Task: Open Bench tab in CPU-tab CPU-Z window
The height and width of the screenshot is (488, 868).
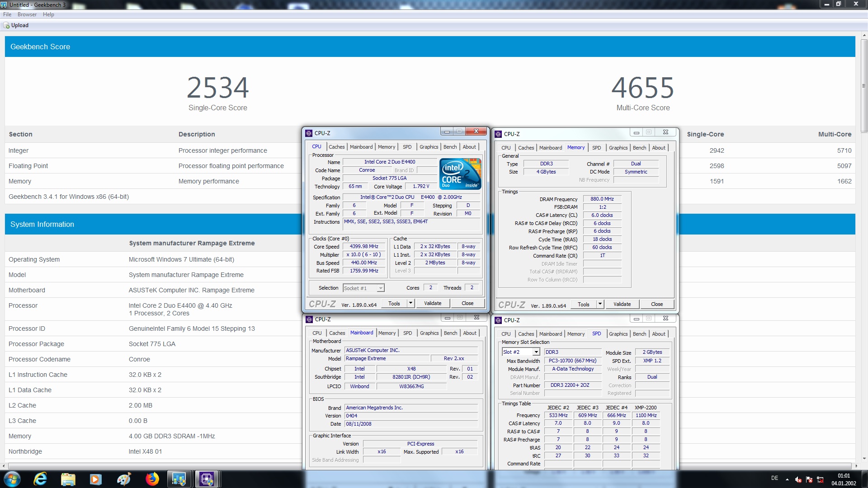Action: (450, 147)
